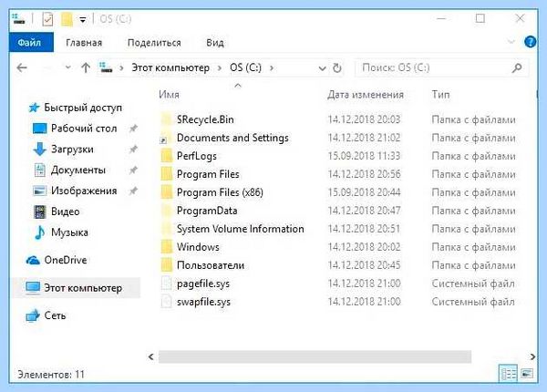Click the Системный файл type of pagefile.sys
The height and width of the screenshot is (392, 547).
(x=473, y=284)
